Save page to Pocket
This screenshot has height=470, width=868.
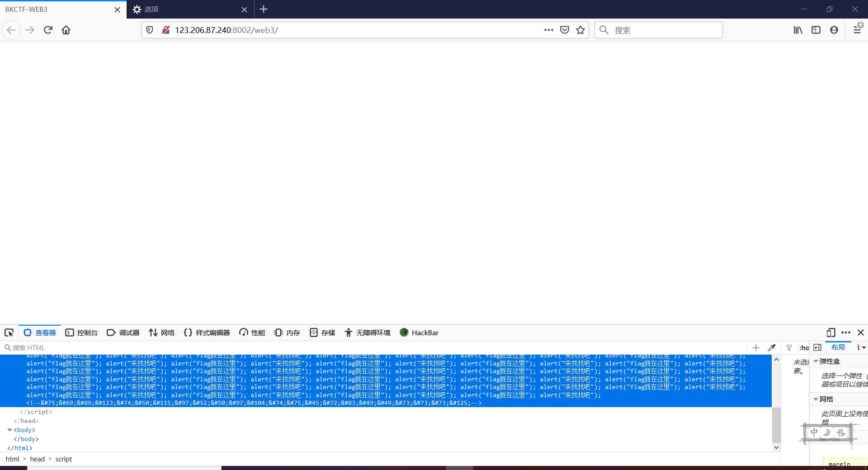[x=564, y=30]
